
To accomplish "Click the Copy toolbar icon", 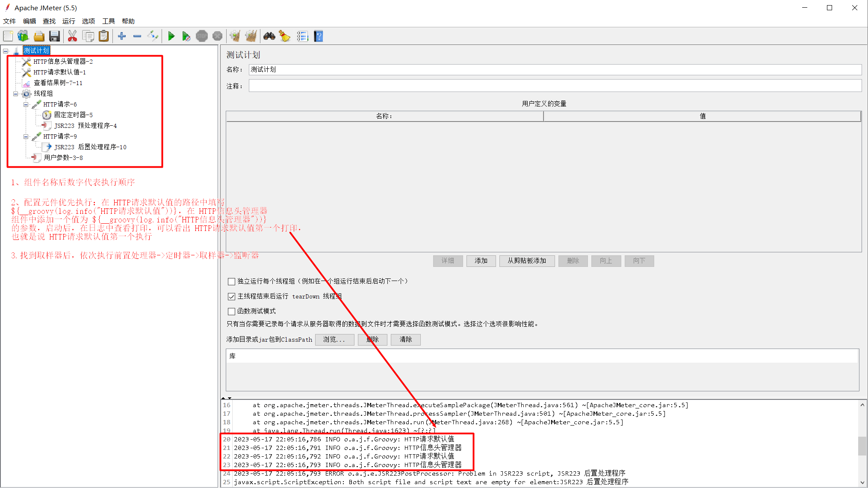I will (88, 36).
